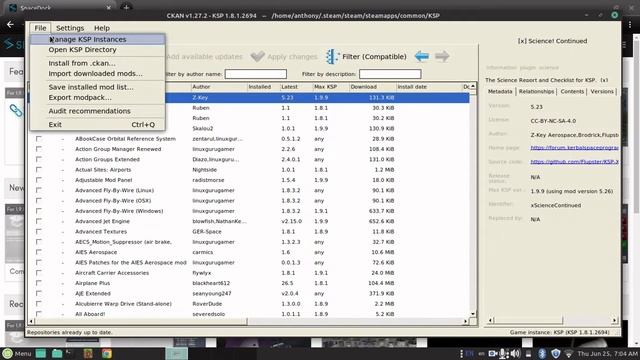
Task: Click metadata panel scroll-right arrow
Action: (x=614, y=320)
